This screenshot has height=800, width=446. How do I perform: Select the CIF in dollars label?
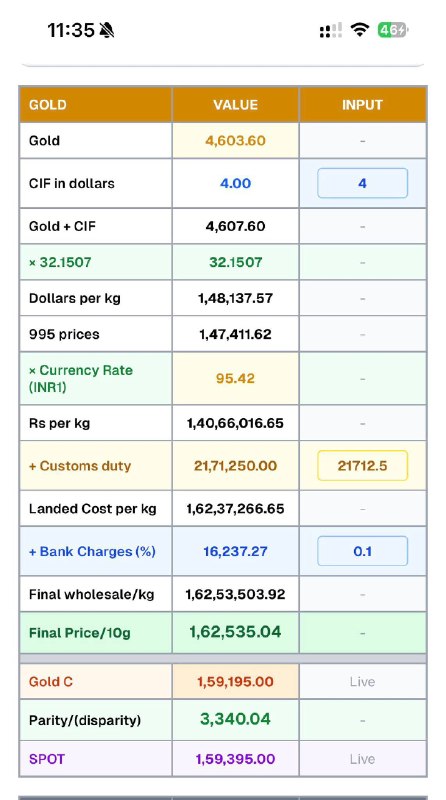(x=71, y=183)
